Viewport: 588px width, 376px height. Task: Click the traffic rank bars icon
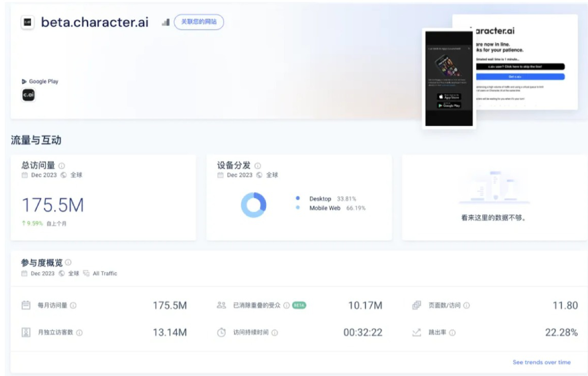click(x=166, y=22)
